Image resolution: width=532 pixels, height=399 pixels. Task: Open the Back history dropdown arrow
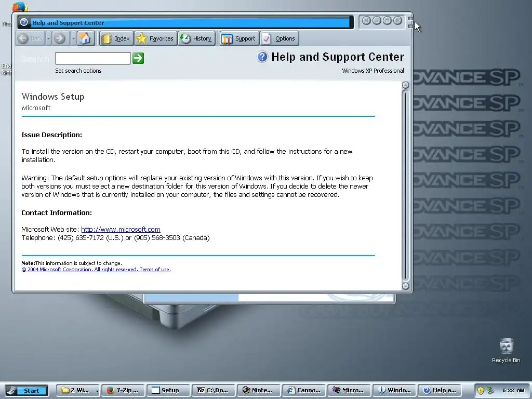[x=48, y=38]
